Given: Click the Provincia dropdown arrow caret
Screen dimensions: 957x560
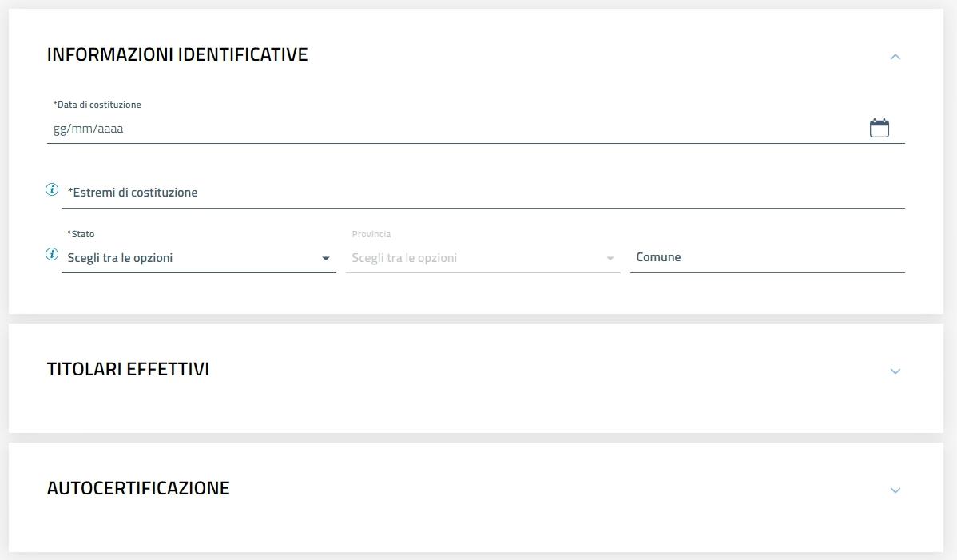Looking at the screenshot, I should pos(610,258).
